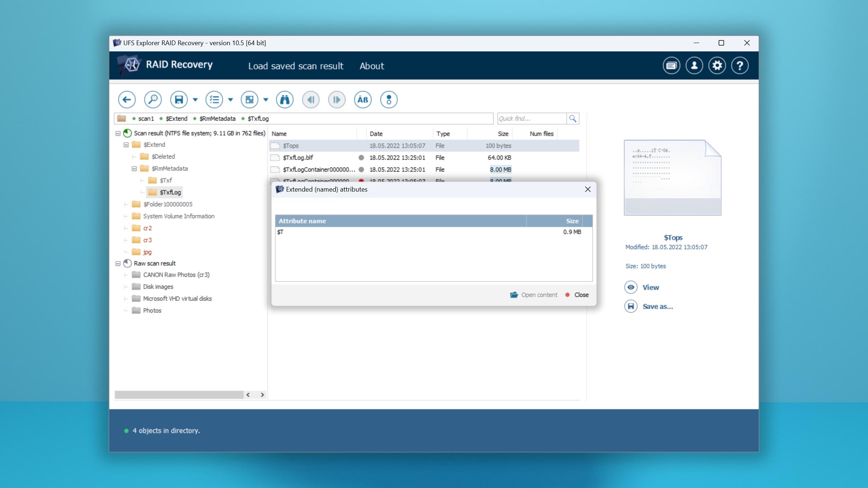Viewport: 868px width, 488px height.
Task: Select the $Folder100000005 tree item
Action: tap(168, 204)
